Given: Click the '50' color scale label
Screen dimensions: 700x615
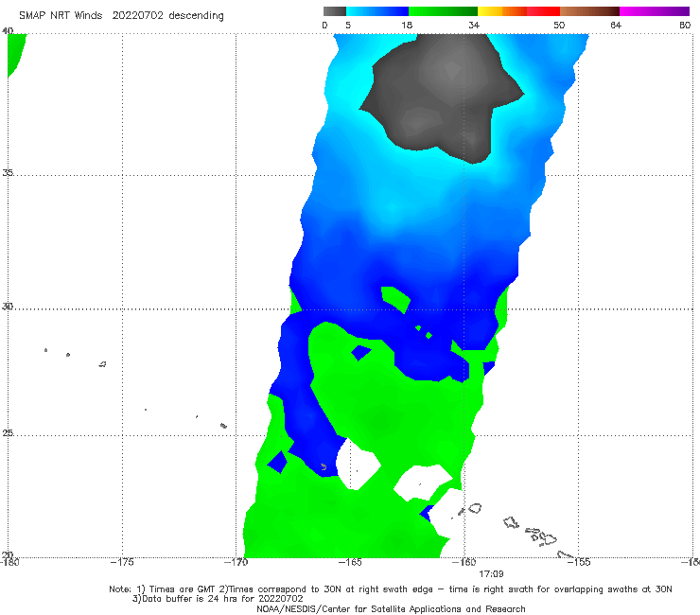Looking at the screenshot, I should point(559,25).
